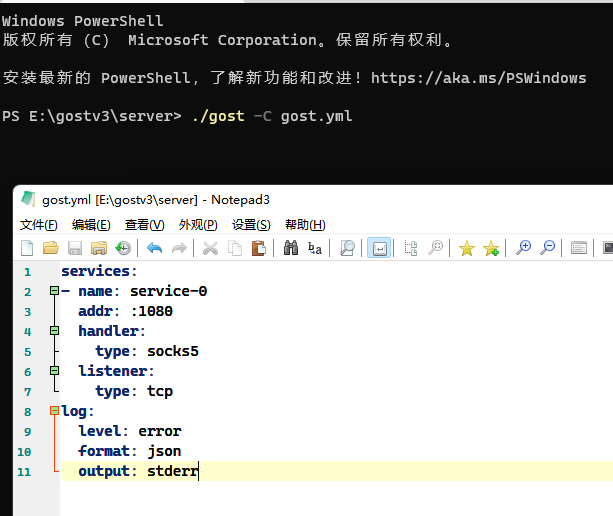Click the Save As icon in toolbar
Viewport: 613px width, 516px height.
coord(99,248)
